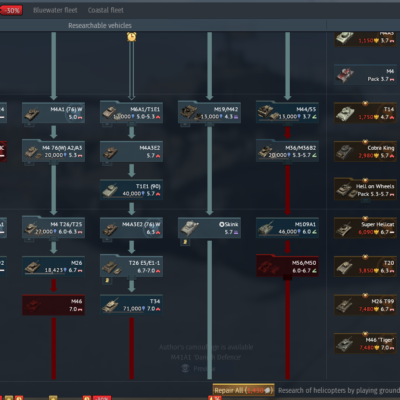
Task: Click M41A1 'Danish Defence' camouflage name
Action: coord(206,357)
